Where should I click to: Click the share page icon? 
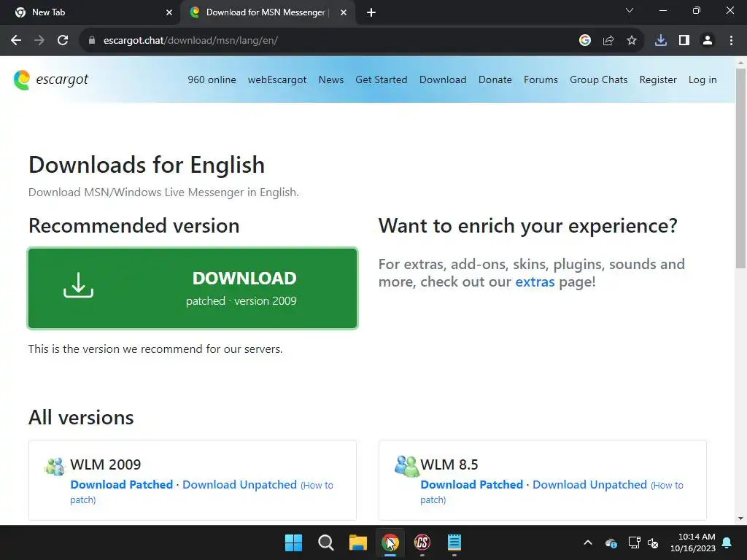(608, 41)
